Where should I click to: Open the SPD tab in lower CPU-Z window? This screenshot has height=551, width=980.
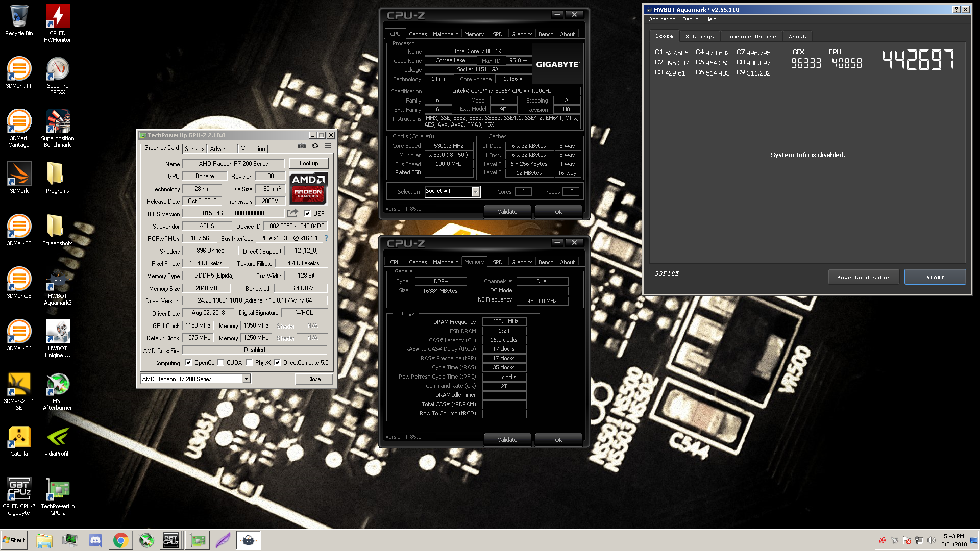point(498,262)
